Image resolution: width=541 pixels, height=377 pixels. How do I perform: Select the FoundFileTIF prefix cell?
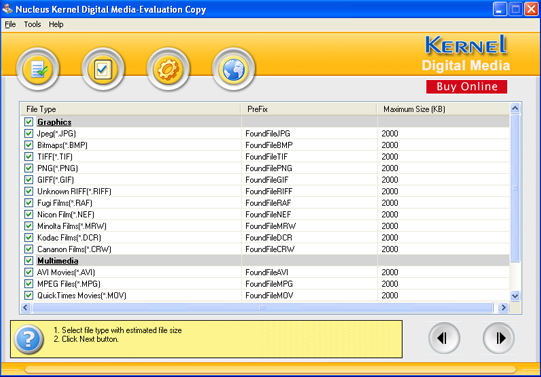[x=266, y=157]
